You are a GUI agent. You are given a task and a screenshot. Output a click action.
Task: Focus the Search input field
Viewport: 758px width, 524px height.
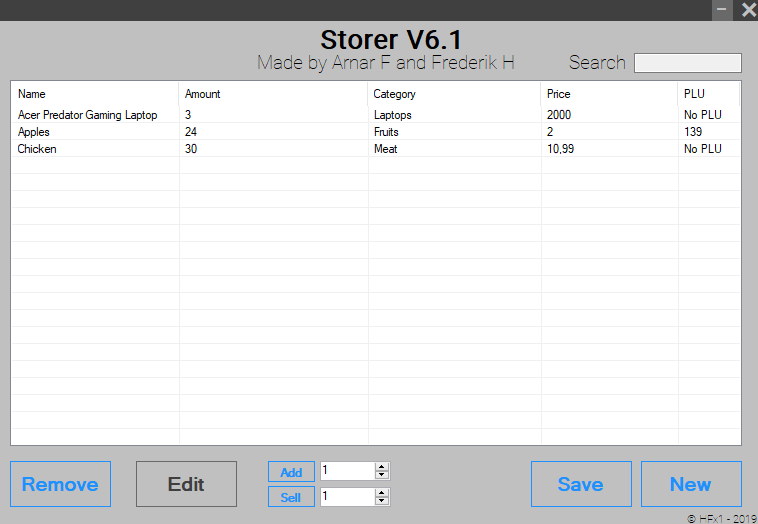pos(687,63)
